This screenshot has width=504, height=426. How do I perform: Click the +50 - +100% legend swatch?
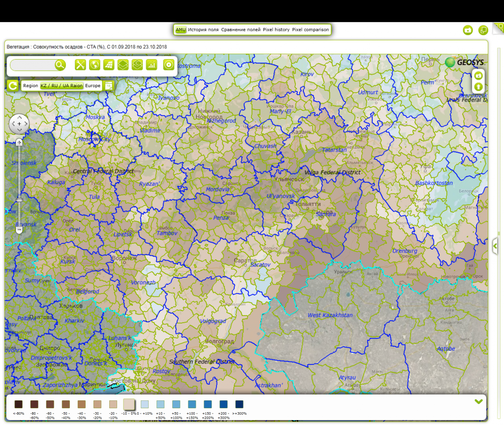(176, 404)
